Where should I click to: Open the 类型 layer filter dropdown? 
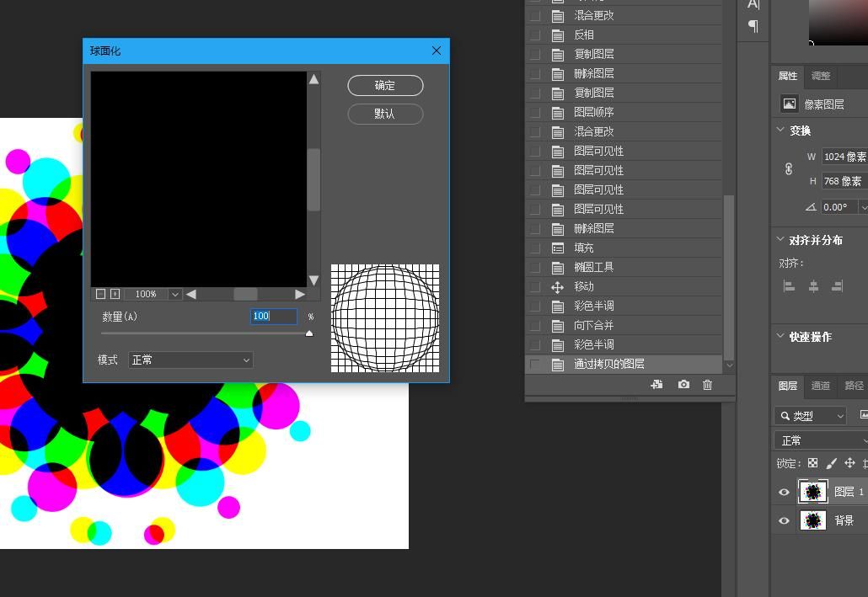[810, 415]
